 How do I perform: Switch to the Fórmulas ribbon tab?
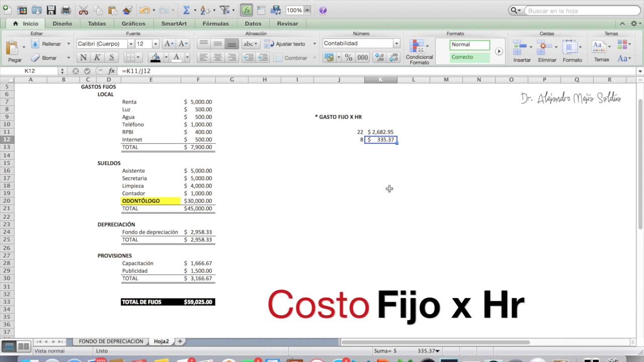click(x=215, y=24)
